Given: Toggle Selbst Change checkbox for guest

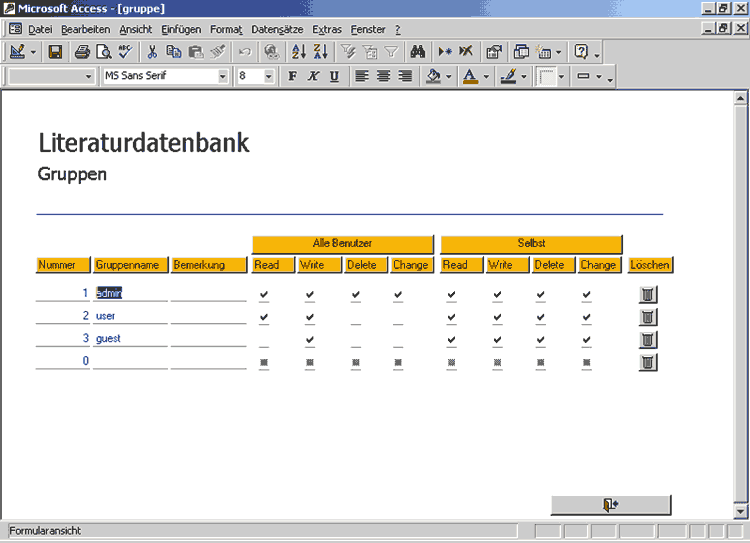Looking at the screenshot, I should click(587, 341).
